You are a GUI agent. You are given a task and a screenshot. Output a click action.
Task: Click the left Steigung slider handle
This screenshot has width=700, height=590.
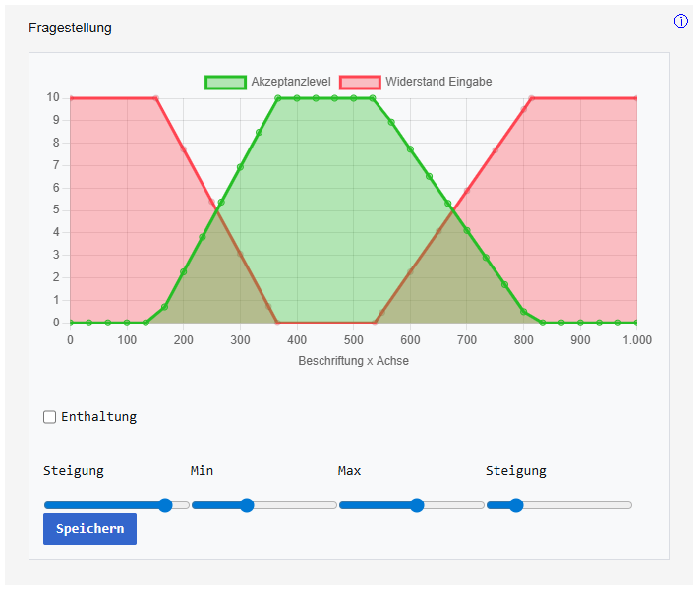165,505
